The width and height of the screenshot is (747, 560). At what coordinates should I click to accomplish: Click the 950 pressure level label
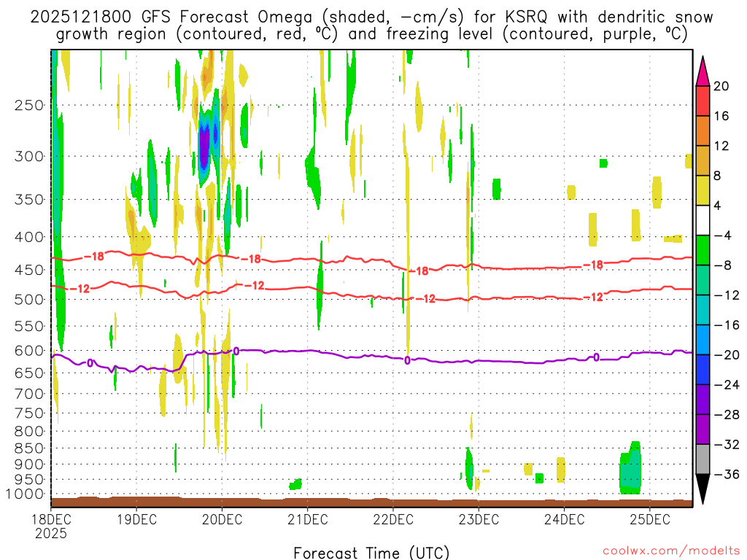tap(29, 480)
